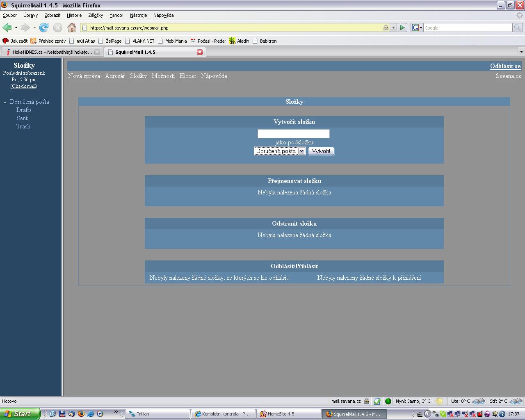Expand the URL history dropdown arrow
The image size is (525, 420).
click(393, 27)
